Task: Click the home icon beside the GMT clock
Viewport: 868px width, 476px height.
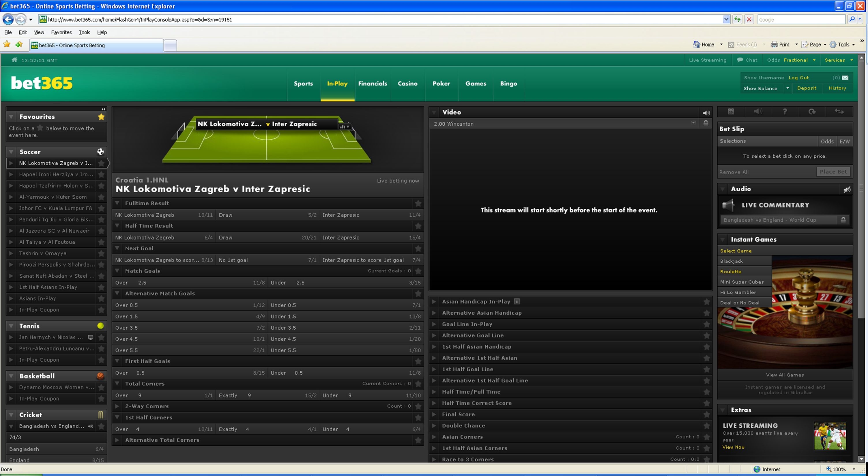Action: click(14, 60)
